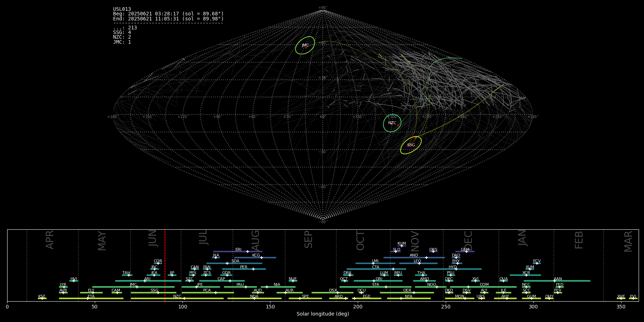
Task: Select the JPE shower bar
Action: (201, 287)
